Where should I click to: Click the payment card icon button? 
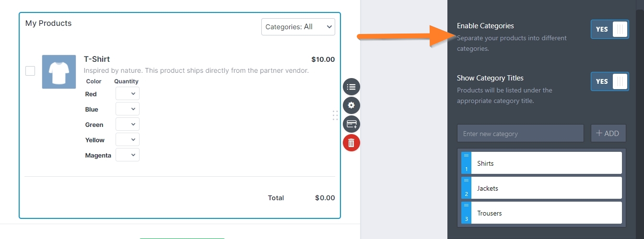(x=351, y=124)
